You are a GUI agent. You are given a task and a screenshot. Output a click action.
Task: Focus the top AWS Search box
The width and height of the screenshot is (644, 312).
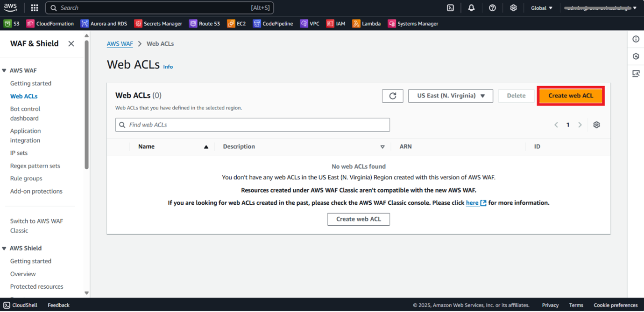[160, 8]
